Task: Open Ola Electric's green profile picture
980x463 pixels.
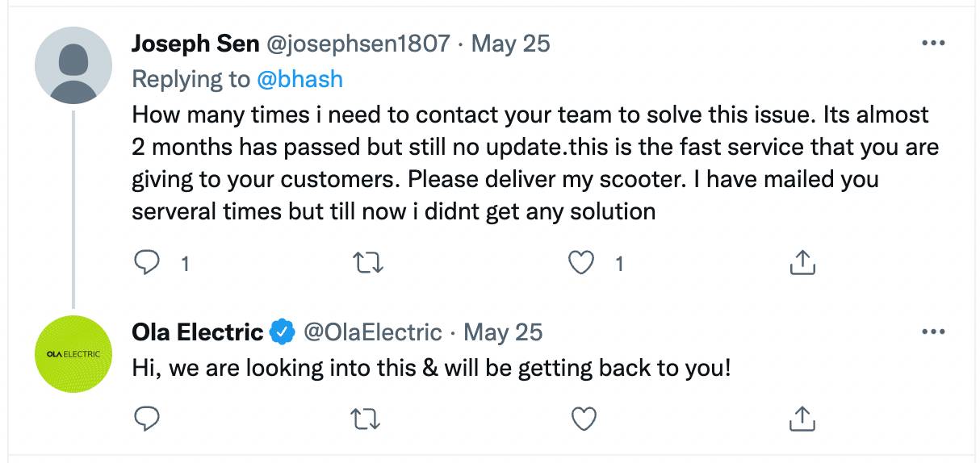Action: tap(73, 354)
